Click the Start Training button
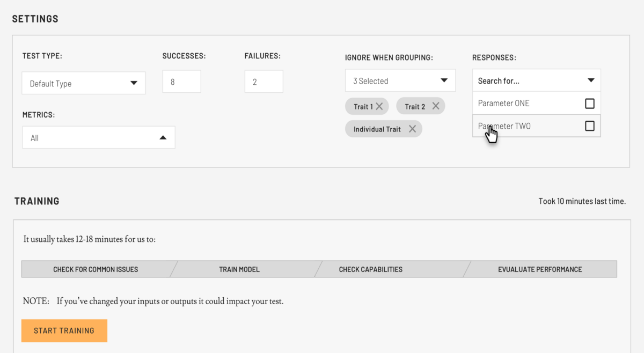Image resolution: width=644 pixels, height=353 pixels. (64, 330)
